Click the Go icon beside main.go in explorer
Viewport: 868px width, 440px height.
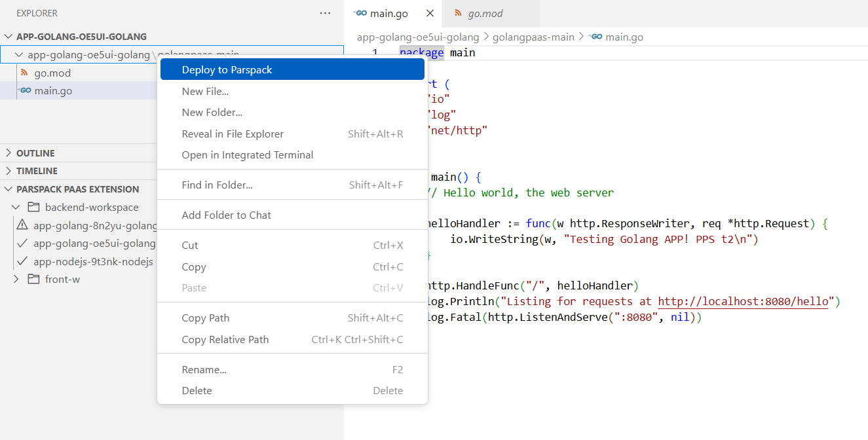tap(25, 90)
